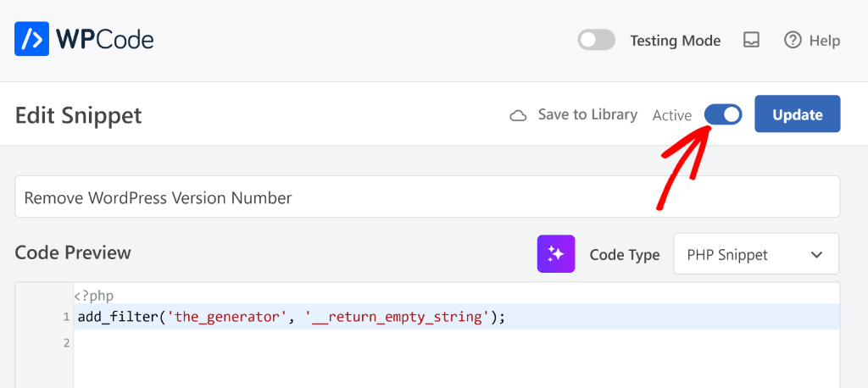Viewport: 868px width, 388px height.
Task: Click the WPCode logo icon
Action: pyautogui.click(x=31, y=39)
